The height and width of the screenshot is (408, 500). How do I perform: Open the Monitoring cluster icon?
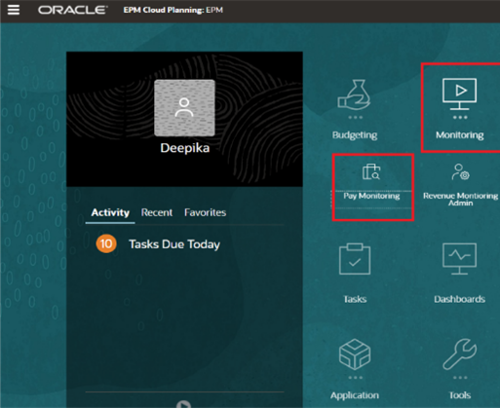(x=459, y=94)
